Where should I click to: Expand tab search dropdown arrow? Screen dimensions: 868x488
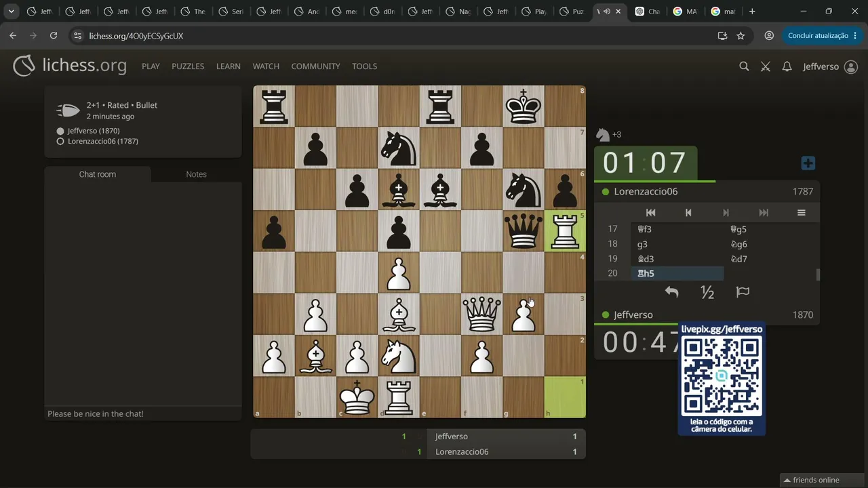click(x=12, y=12)
